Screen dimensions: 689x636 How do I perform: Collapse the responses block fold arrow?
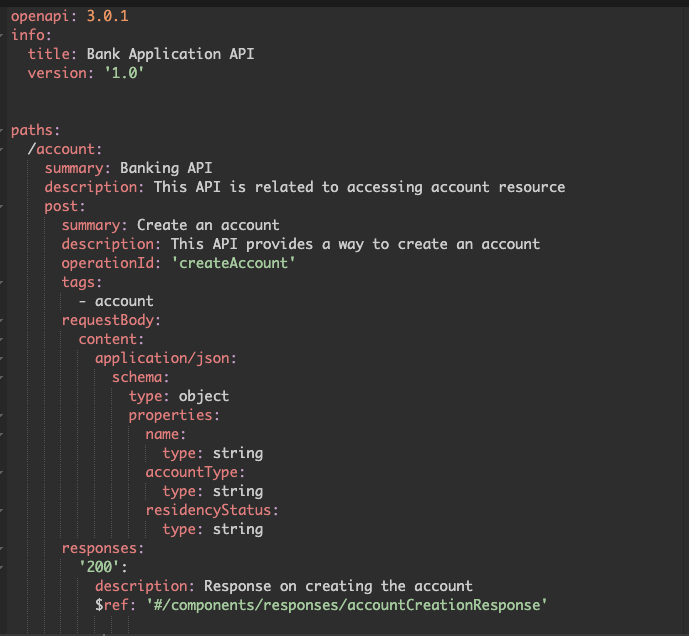(3, 548)
